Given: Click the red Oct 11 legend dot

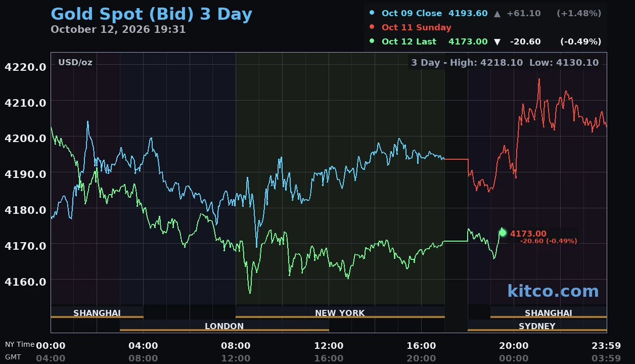Looking at the screenshot, I should [x=372, y=27].
